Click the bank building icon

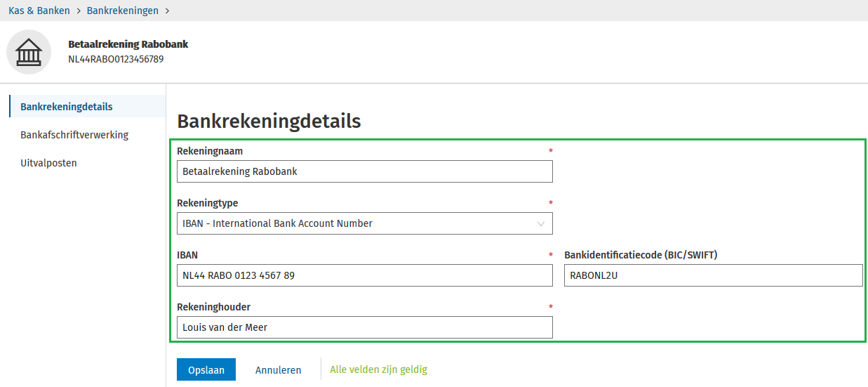coord(29,52)
